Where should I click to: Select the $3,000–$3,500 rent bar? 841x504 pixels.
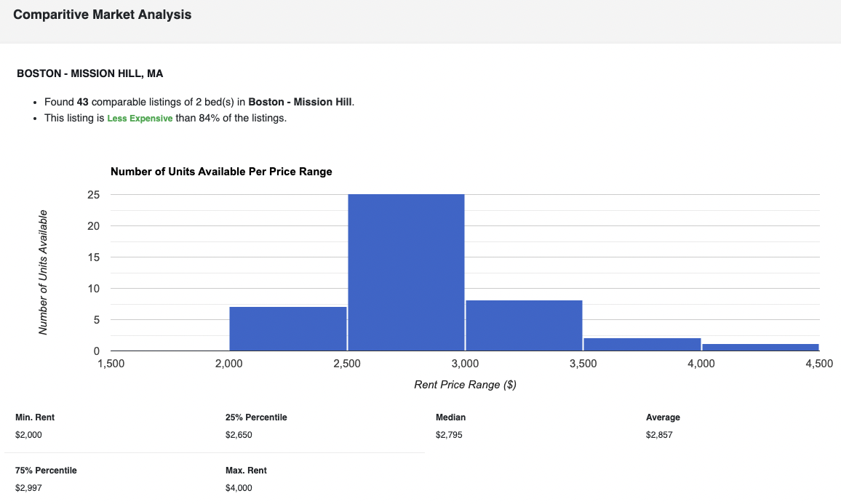[524, 325]
